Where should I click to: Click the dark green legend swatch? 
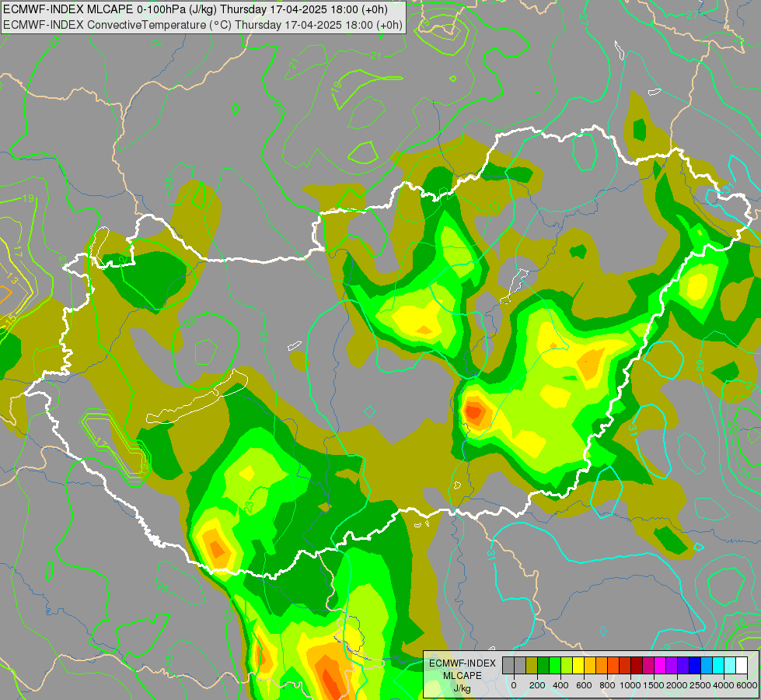[x=543, y=665]
